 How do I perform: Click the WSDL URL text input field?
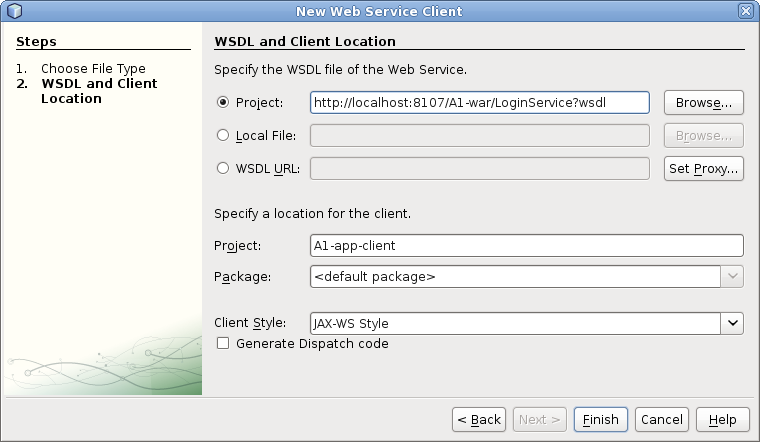[480, 168]
